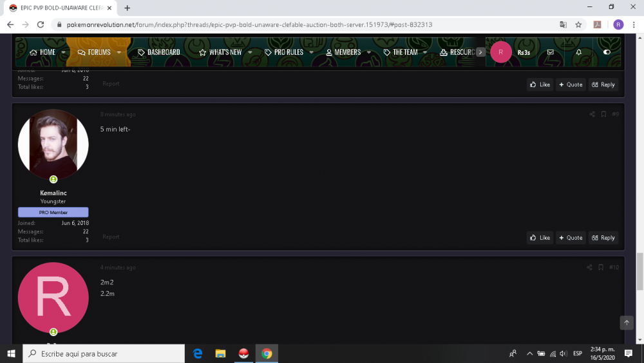Expand the PRO Rules dropdown arrow

pyautogui.click(x=311, y=52)
